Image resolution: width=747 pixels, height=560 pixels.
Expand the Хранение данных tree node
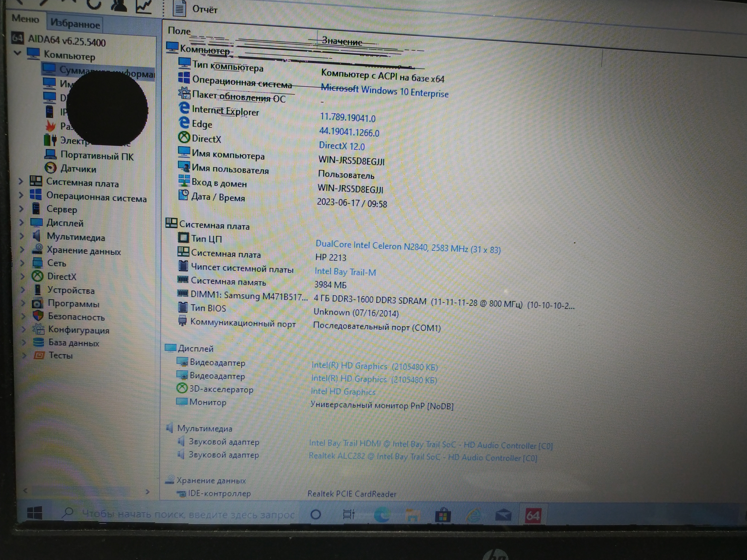22,249
